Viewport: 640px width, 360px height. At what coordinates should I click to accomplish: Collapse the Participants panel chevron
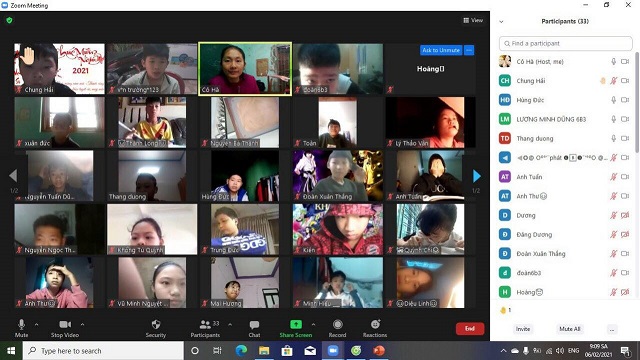[501, 22]
